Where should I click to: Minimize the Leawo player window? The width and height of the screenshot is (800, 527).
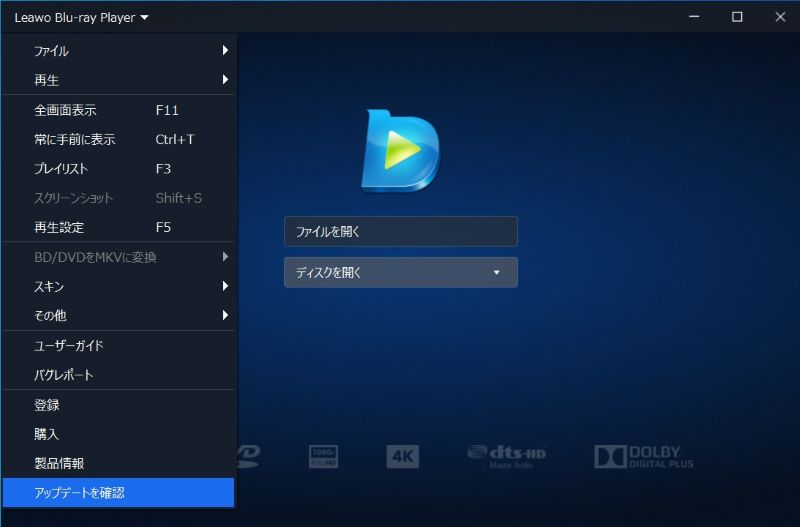694,17
